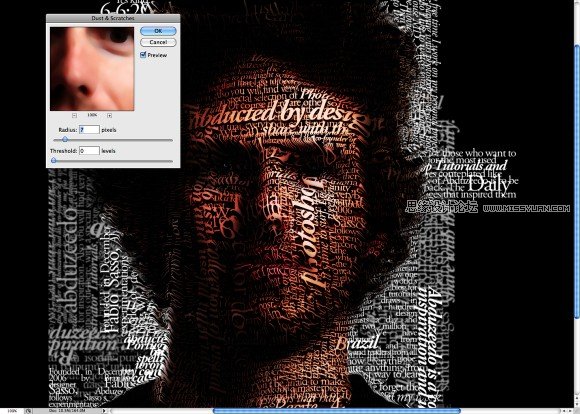
Task: Click the Radius slider handle
Action: [x=65, y=139]
